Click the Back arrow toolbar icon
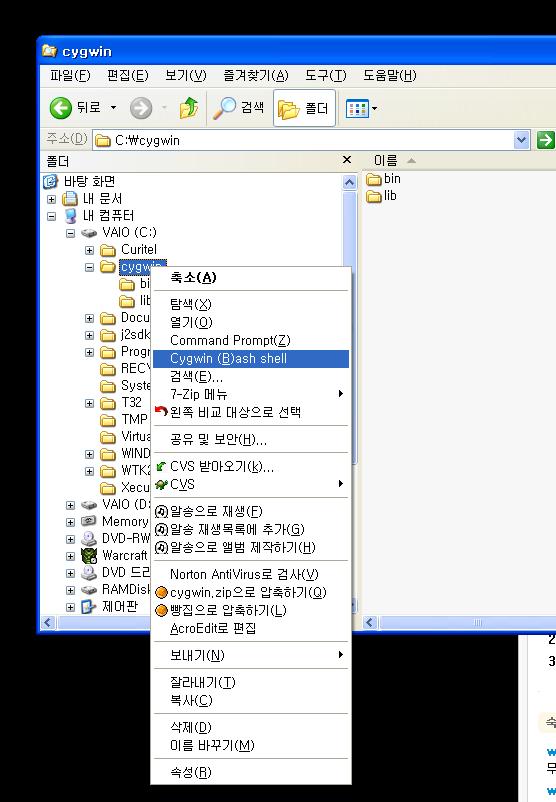Screen dimensions: 556x802 pyautogui.click(x=60, y=108)
